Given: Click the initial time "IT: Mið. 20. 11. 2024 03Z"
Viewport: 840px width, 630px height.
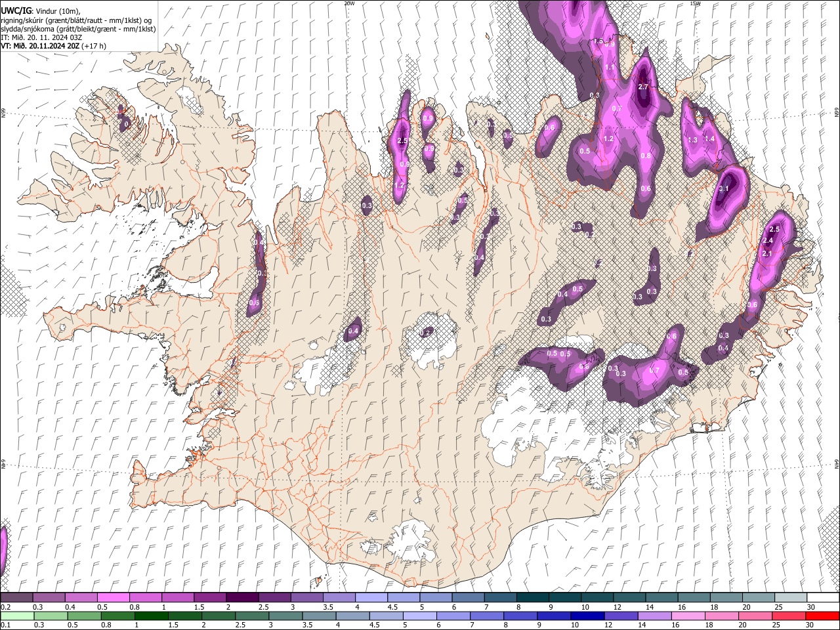Looking at the screenshot, I should [x=41, y=37].
